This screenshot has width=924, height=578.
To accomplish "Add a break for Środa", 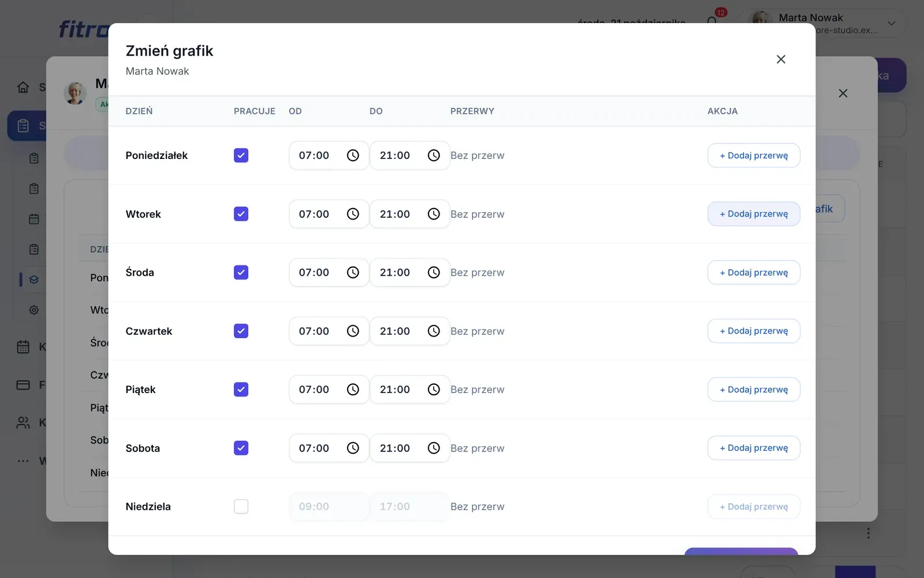I will click(754, 272).
